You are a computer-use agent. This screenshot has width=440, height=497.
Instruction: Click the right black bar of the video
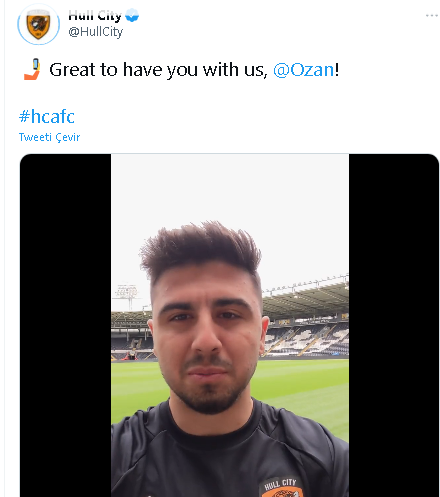394,325
